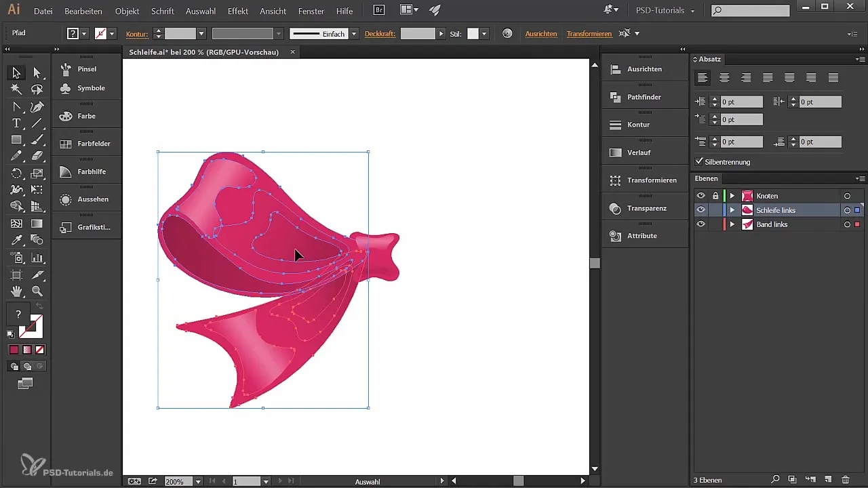Click the Deckkraft link in control bar

tap(380, 33)
